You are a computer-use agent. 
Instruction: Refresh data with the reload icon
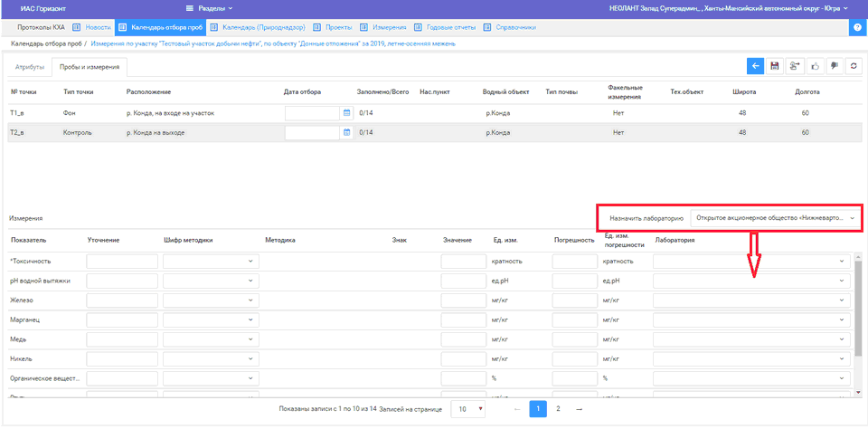point(852,66)
